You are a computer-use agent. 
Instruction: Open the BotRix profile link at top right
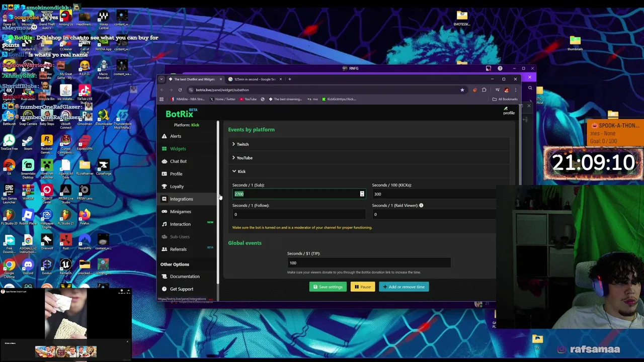508,111
